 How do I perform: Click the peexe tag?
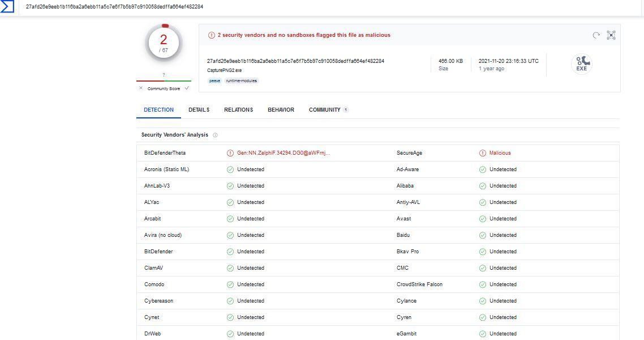click(215, 81)
